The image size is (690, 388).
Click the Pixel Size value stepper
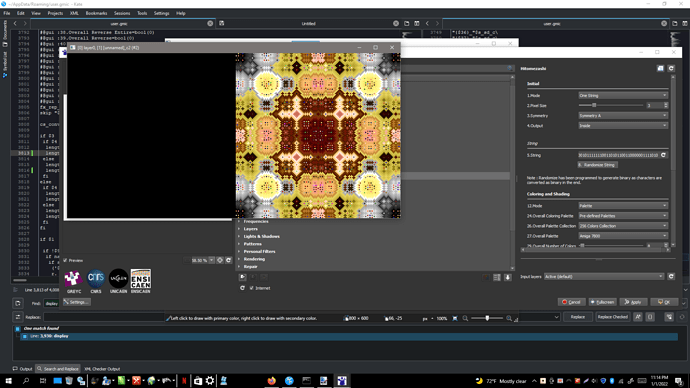[x=666, y=105]
